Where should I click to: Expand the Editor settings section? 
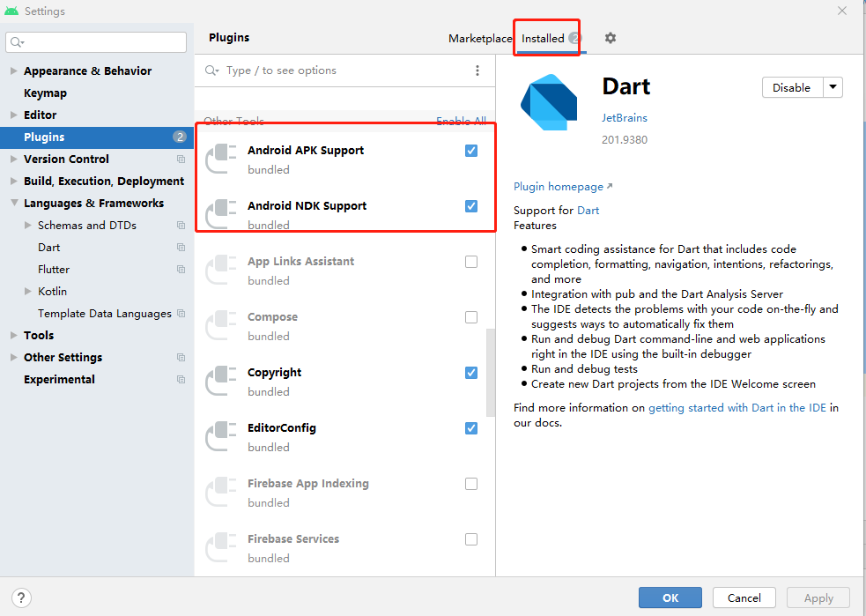point(14,115)
